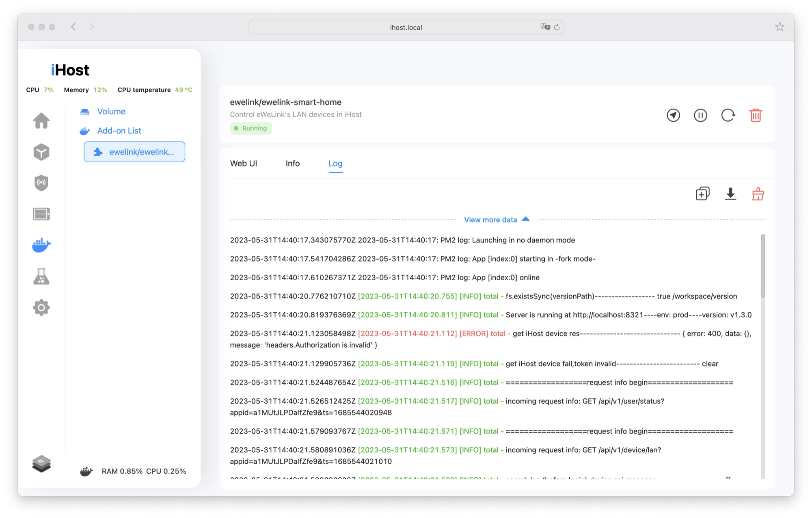This screenshot has height=518, width=812.
Task: Expand older logs with the blue up arrow
Action: click(x=526, y=219)
